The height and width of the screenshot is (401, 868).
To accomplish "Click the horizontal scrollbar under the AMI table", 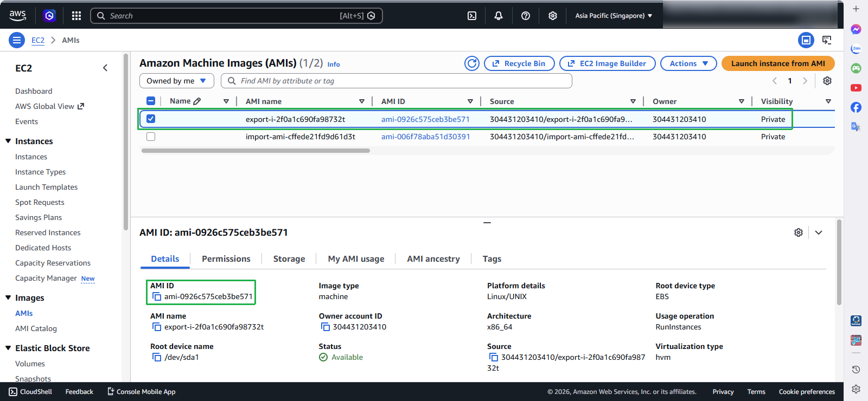I will pyautogui.click(x=256, y=151).
